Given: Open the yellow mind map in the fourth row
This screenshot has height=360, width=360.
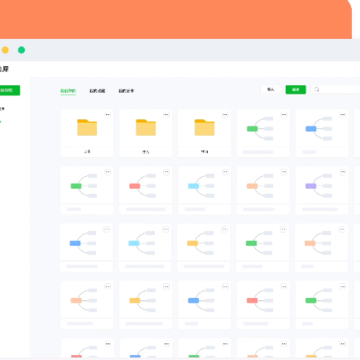Looking at the screenshot, I should pyautogui.click(x=146, y=305).
